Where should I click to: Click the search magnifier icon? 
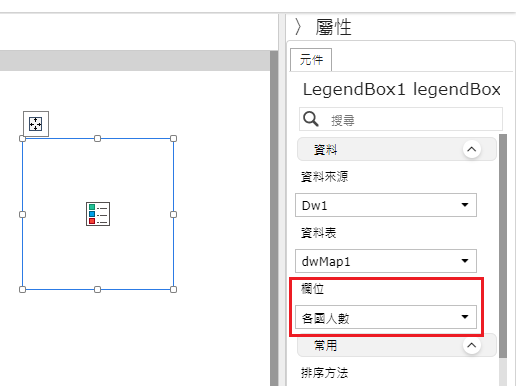311,119
